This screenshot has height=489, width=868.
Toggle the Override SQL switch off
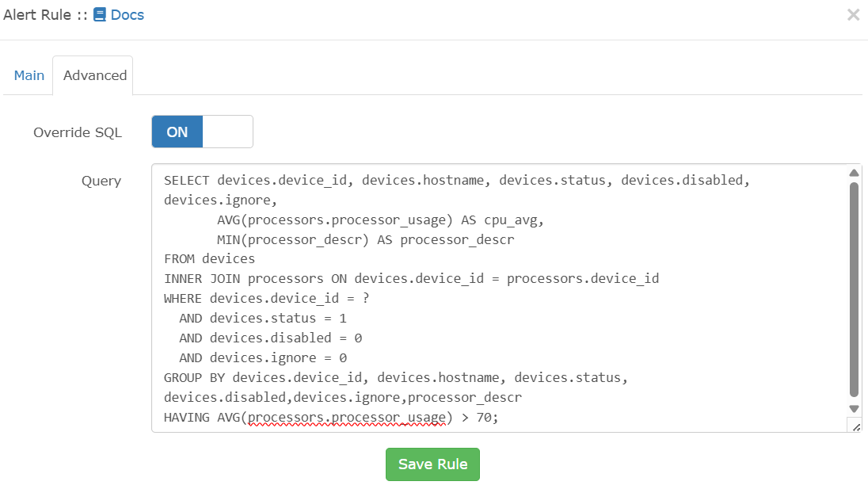[202, 132]
